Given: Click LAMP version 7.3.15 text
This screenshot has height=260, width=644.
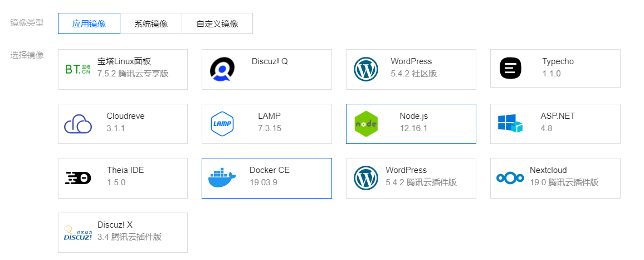Looking at the screenshot, I should point(270,128).
